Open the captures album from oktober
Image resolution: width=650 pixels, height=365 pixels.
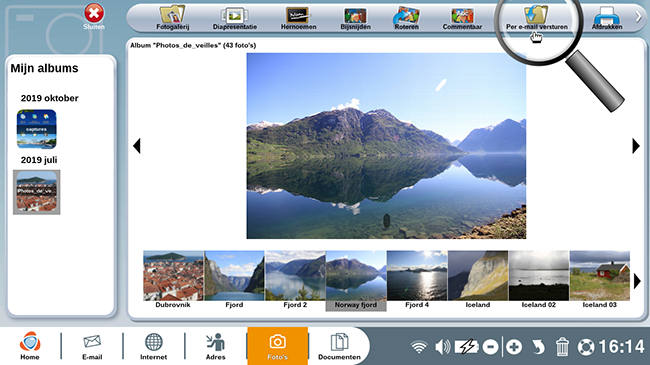coord(36,129)
